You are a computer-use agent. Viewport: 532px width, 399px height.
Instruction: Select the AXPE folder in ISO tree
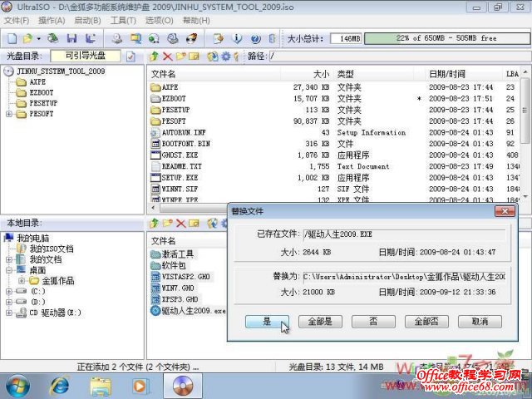tap(37, 82)
